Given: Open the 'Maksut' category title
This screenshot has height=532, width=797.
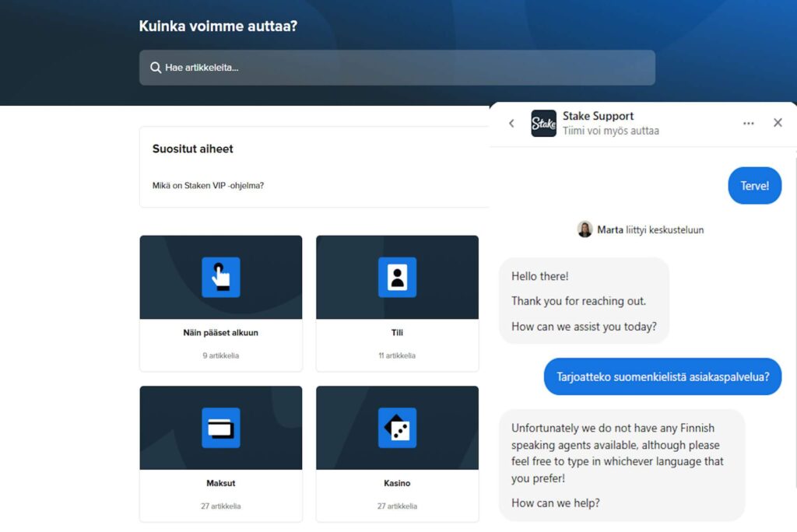Looking at the screenshot, I should click(221, 483).
